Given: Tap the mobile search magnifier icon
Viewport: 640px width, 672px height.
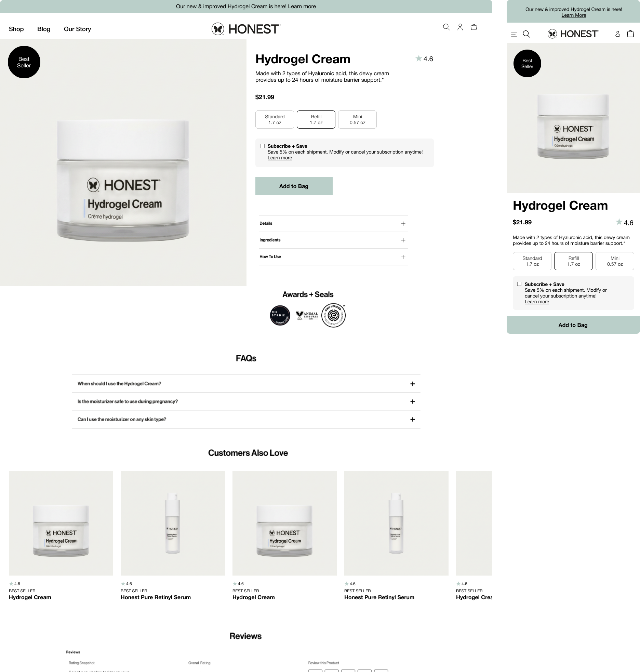Looking at the screenshot, I should [x=526, y=34].
